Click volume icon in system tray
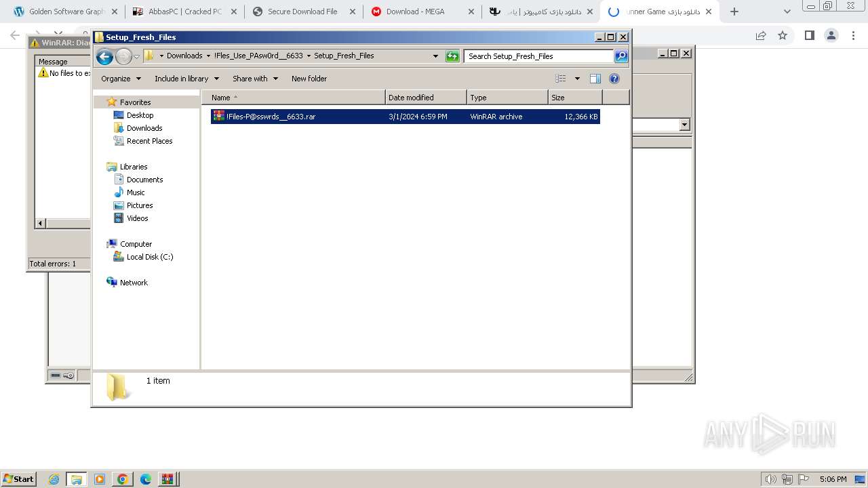This screenshot has width=868, height=488. pos(771,479)
